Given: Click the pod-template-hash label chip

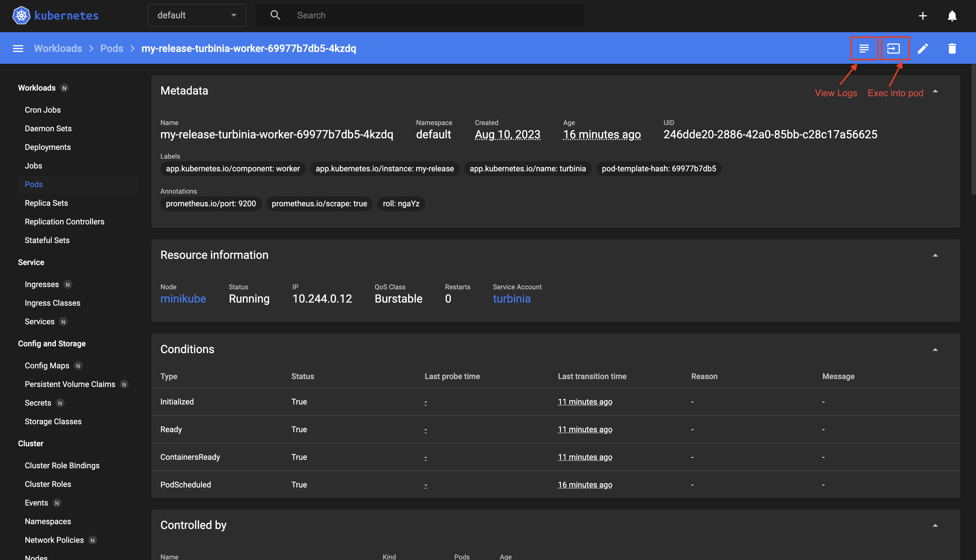Looking at the screenshot, I should 659,169.
